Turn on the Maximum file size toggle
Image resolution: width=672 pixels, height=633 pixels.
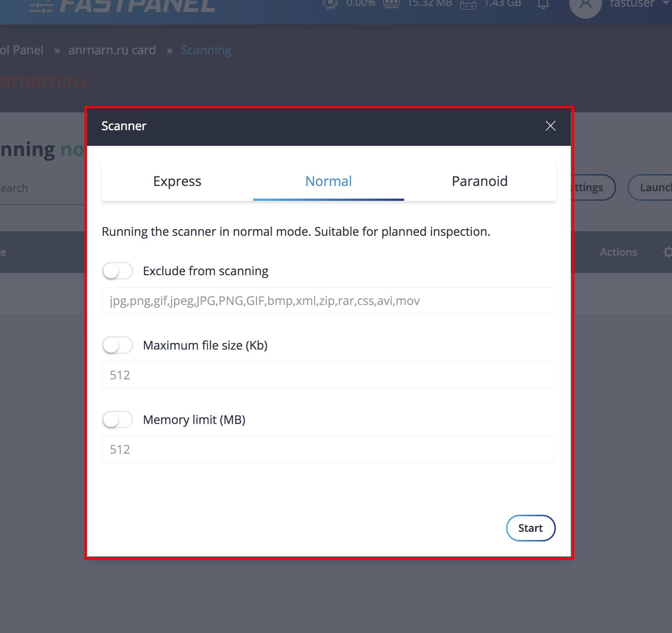(x=118, y=345)
